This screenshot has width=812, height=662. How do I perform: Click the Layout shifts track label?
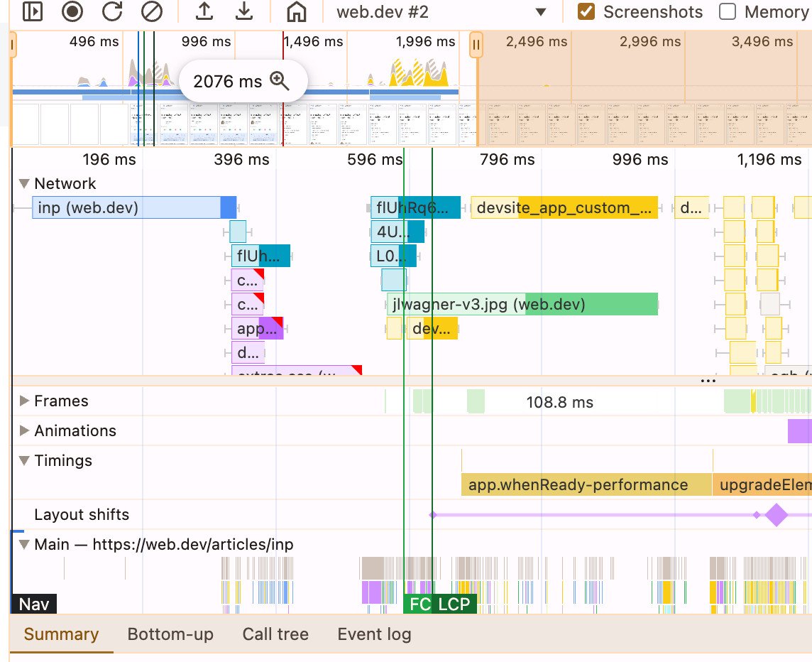pos(82,514)
